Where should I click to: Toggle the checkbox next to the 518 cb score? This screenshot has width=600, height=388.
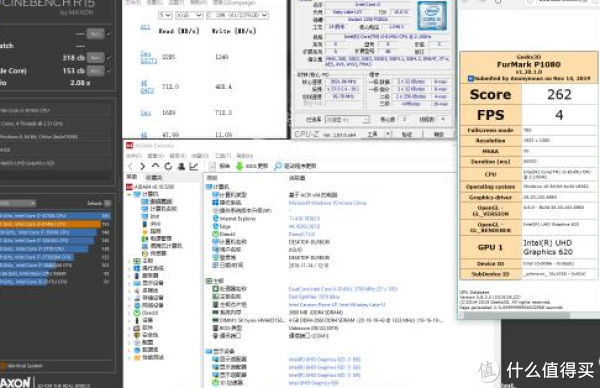coord(109,58)
